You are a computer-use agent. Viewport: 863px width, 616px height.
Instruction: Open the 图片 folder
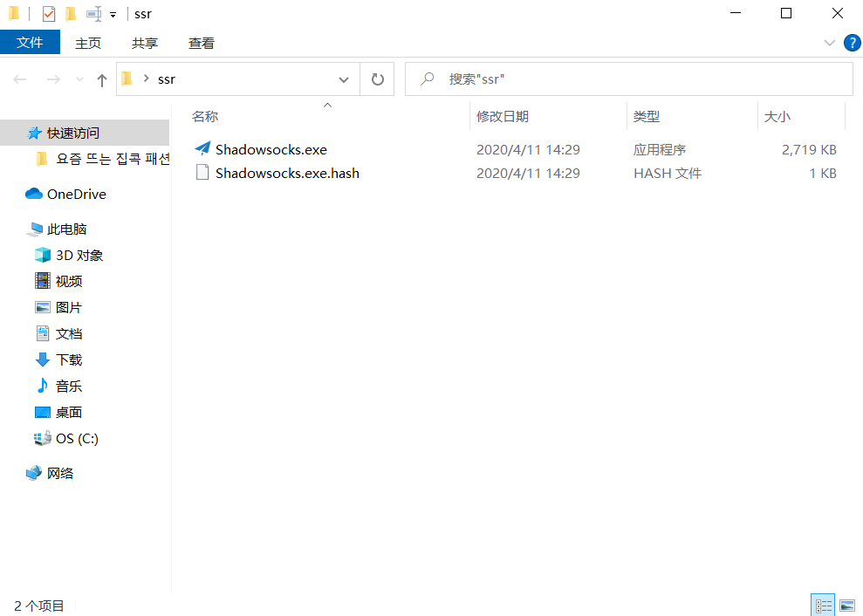point(69,308)
